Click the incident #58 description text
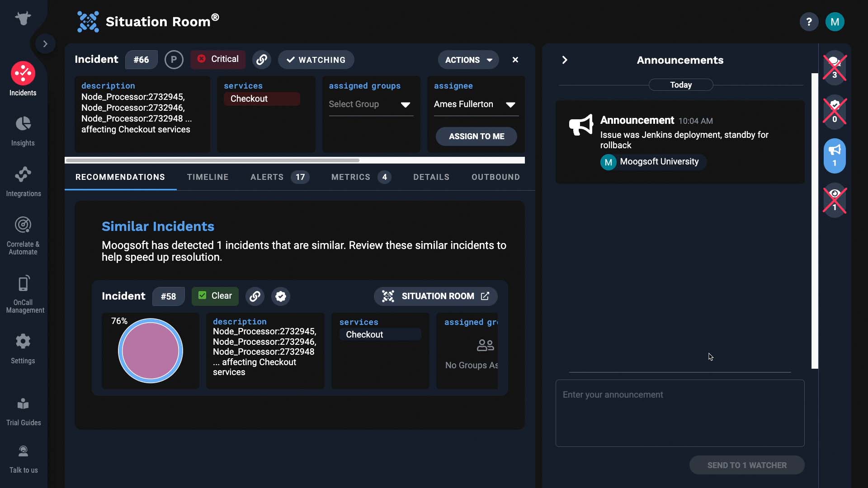This screenshot has width=868, height=488. click(265, 352)
